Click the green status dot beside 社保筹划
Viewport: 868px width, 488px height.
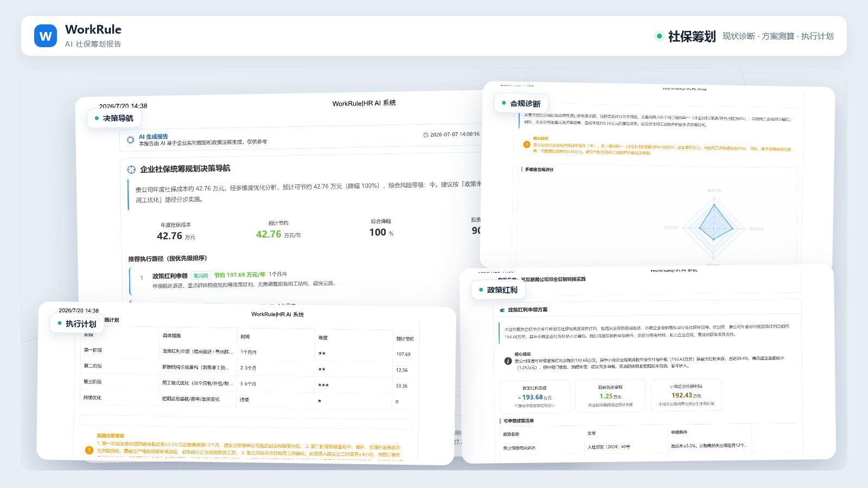pyautogui.click(x=659, y=36)
